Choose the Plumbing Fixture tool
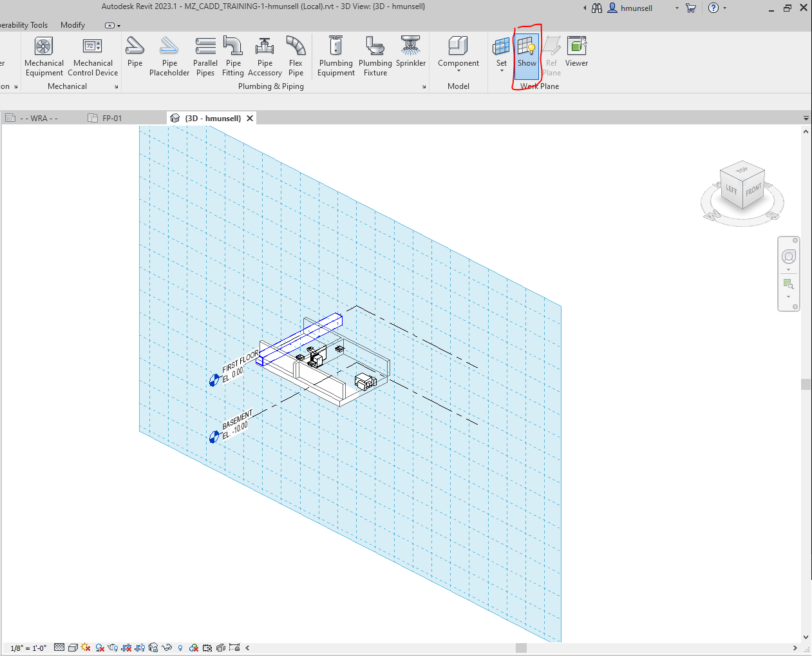This screenshot has width=812, height=656. click(375, 57)
